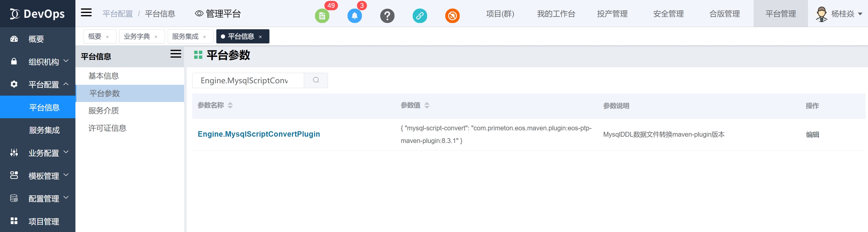Image resolution: width=868 pixels, height=232 pixels.
Task: Expand 配置管理 menu chevron
Action: (66, 198)
